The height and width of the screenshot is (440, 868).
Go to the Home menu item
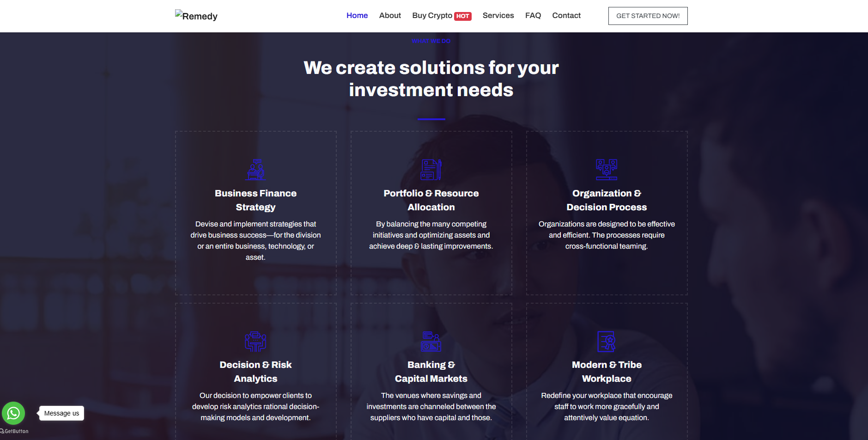click(x=357, y=16)
